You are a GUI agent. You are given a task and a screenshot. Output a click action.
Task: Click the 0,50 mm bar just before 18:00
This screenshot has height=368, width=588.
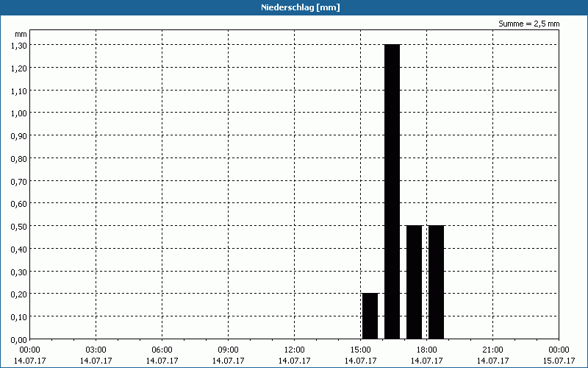tap(415, 283)
